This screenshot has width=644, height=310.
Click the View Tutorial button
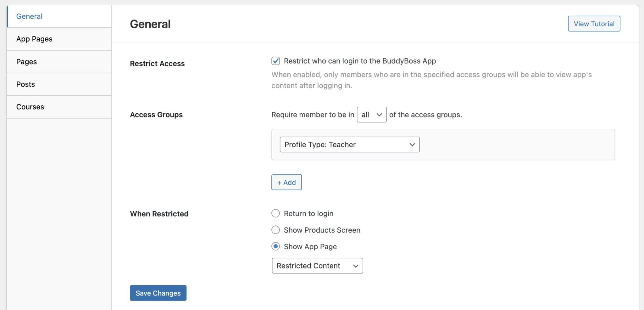click(594, 24)
